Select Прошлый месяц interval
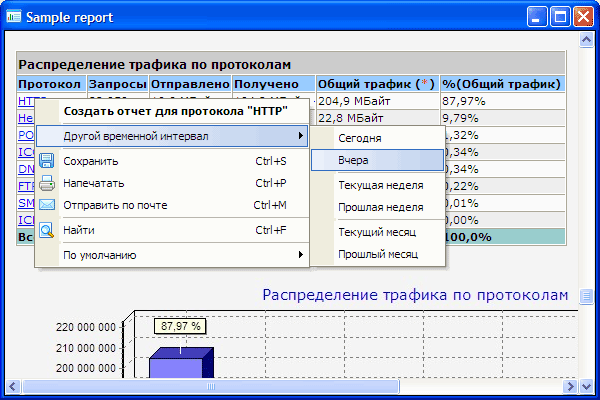The width and height of the screenshot is (600, 400). pyautogui.click(x=377, y=254)
